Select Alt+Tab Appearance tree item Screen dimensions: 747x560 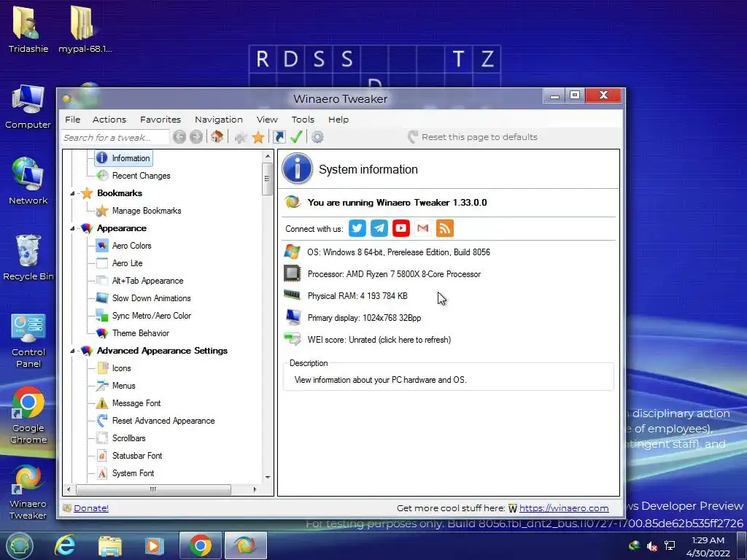click(x=147, y=281)
